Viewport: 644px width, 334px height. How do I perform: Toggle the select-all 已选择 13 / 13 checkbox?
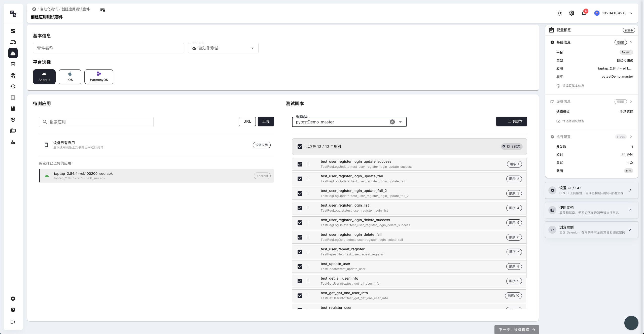(300, 147)
